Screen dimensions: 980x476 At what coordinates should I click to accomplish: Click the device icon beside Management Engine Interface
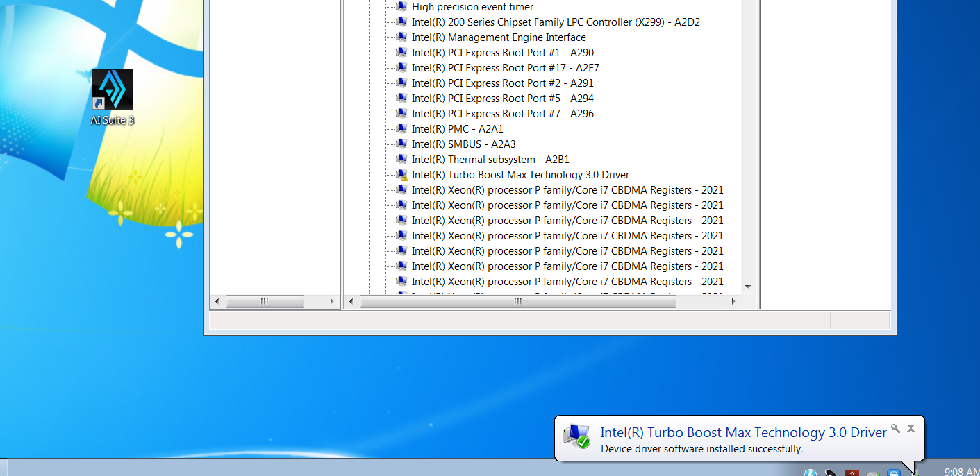pos(401,37)
